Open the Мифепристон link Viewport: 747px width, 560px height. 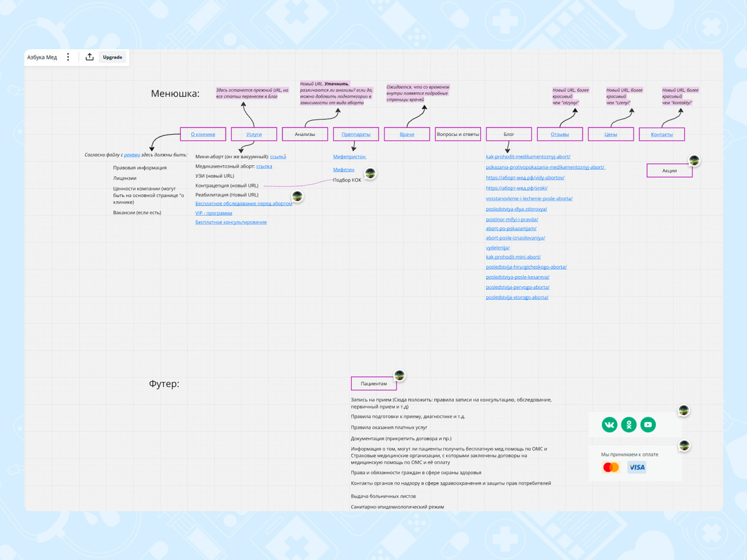tap(350, 157)
